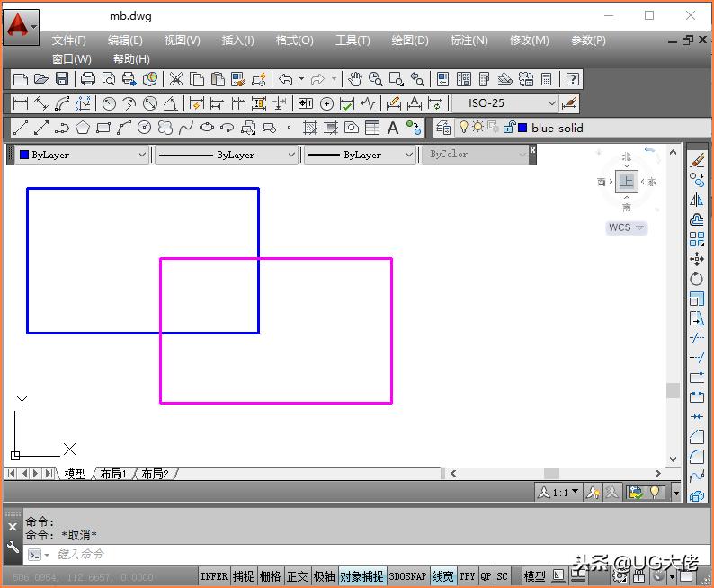Open the 绘图(D) draw menu
This screenshot has height=588, width=714.
(x=409, y=40)
